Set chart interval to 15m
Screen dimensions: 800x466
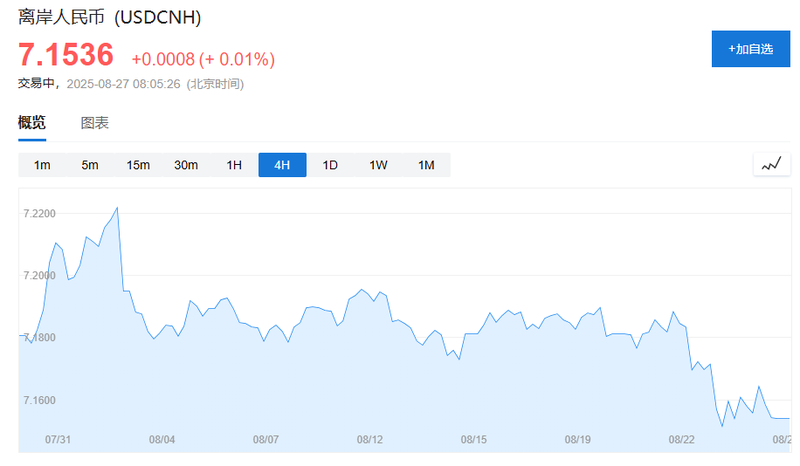point(138,165)
